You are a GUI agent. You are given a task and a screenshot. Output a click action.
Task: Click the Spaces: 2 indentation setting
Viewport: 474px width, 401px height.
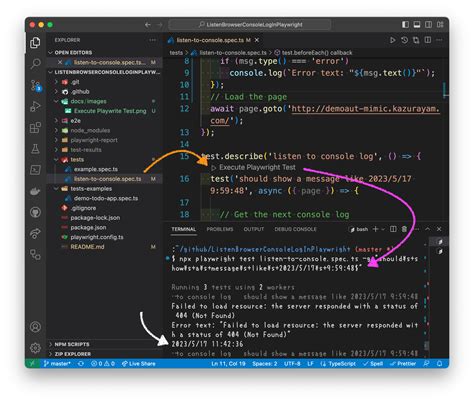coord(265,364)
